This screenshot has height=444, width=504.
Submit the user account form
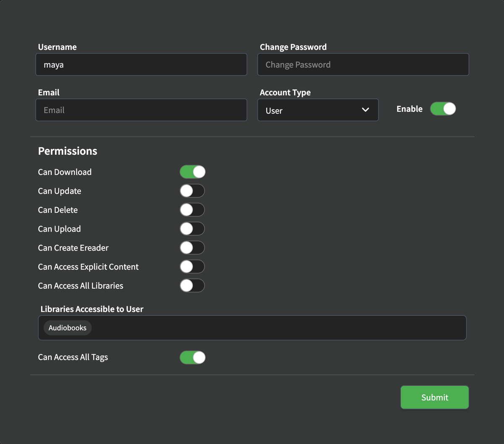[435, 397]
